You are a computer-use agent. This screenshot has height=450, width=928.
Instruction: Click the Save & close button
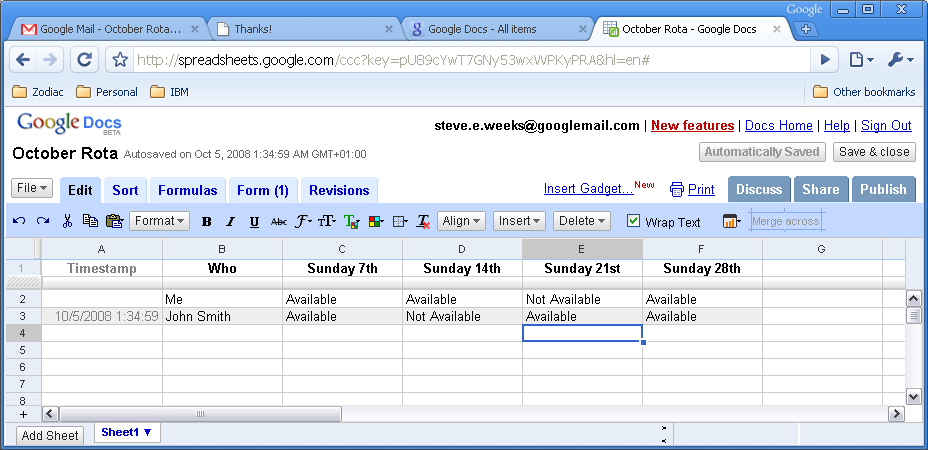(x=874, y=152)
